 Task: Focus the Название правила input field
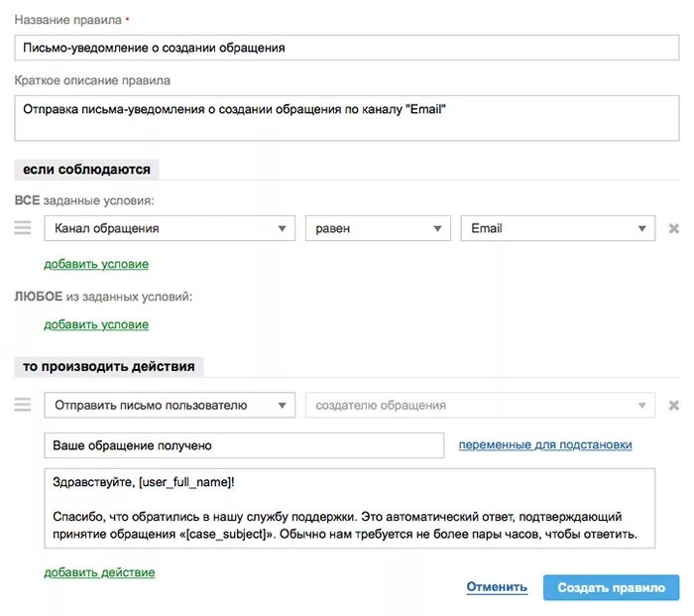[x=347, y=48]
